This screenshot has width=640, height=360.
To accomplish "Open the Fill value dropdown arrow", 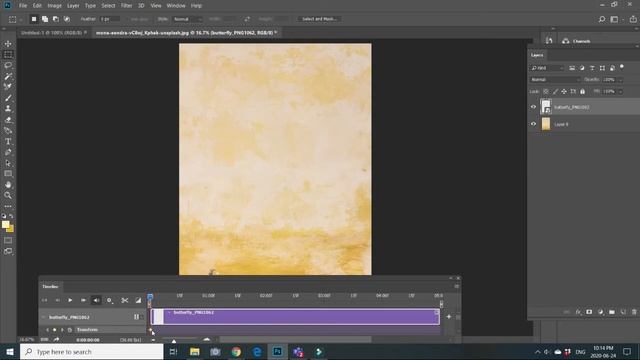I will pos(620,91).
